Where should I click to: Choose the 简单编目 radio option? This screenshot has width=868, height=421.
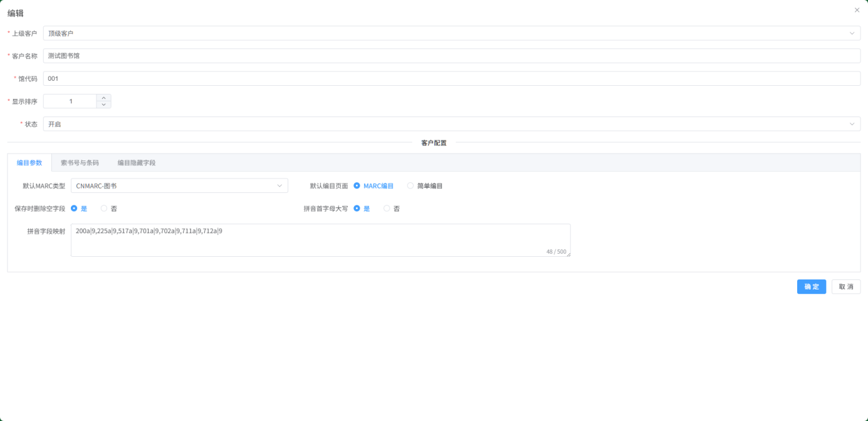point(426,185)
